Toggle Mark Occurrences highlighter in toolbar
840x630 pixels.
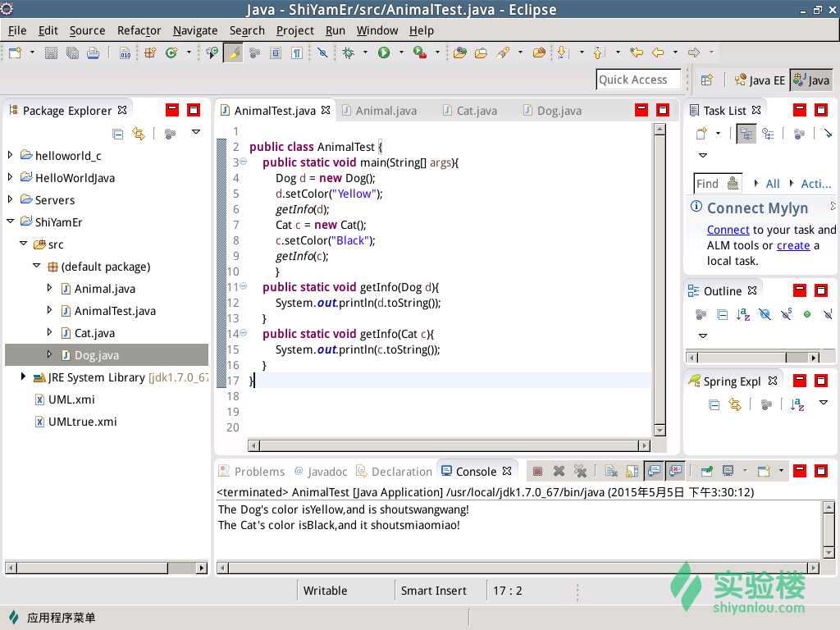tap(234, 52)
